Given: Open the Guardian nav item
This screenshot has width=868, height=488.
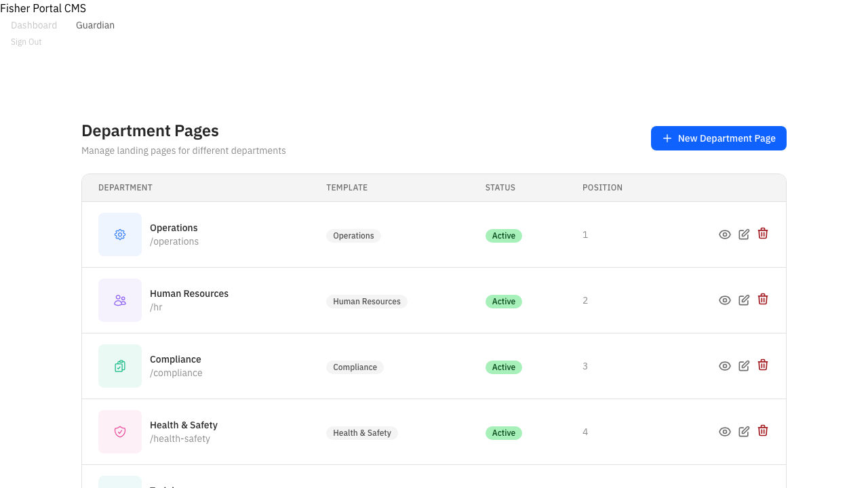Looking at the screenshot, I should coord(95,25).
